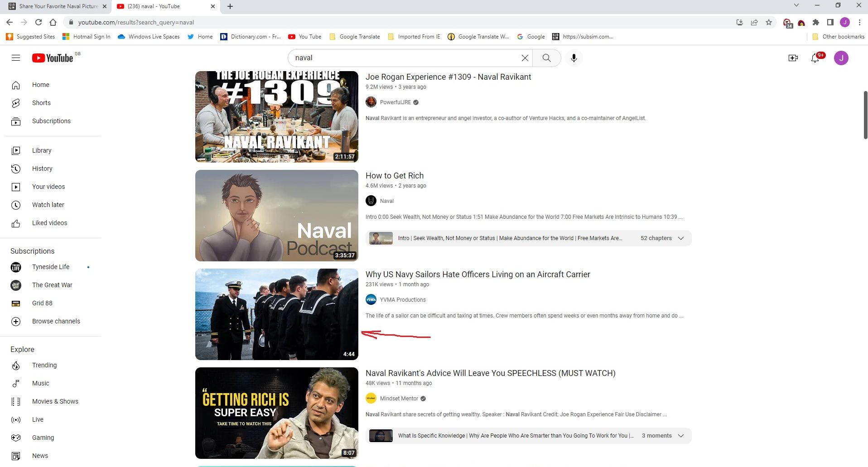
Task: Click the browser address bar URL
Action: 136,22
